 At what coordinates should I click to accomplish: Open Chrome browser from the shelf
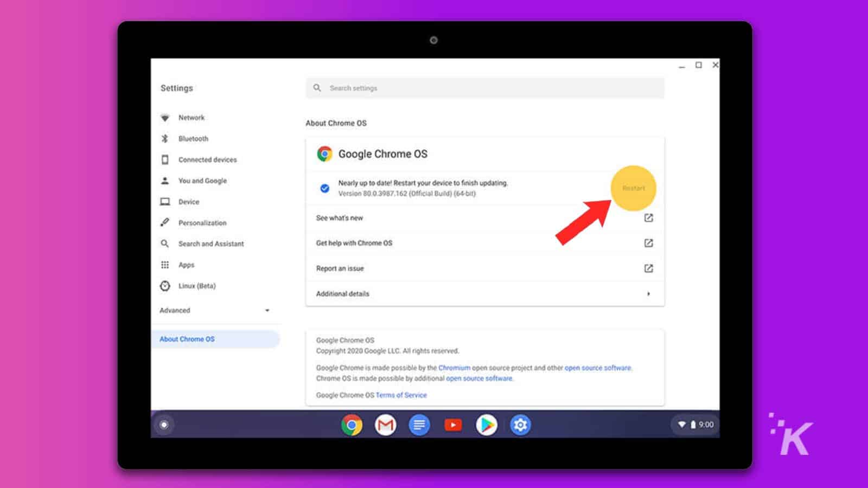352,425
